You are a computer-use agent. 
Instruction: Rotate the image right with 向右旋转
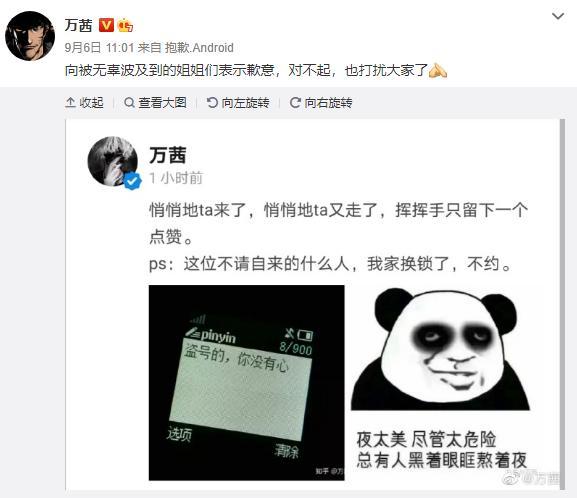pyautogui.click(x=321, y=102)
